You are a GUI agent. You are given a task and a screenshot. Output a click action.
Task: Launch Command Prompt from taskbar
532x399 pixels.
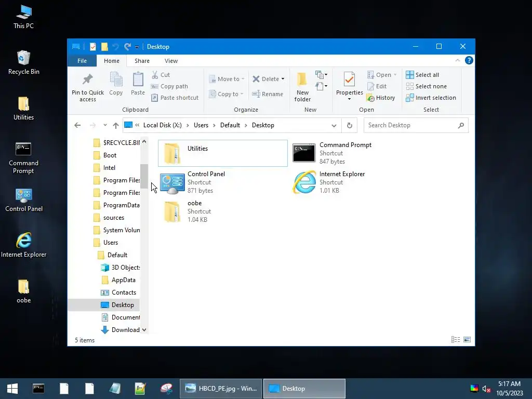38,389
